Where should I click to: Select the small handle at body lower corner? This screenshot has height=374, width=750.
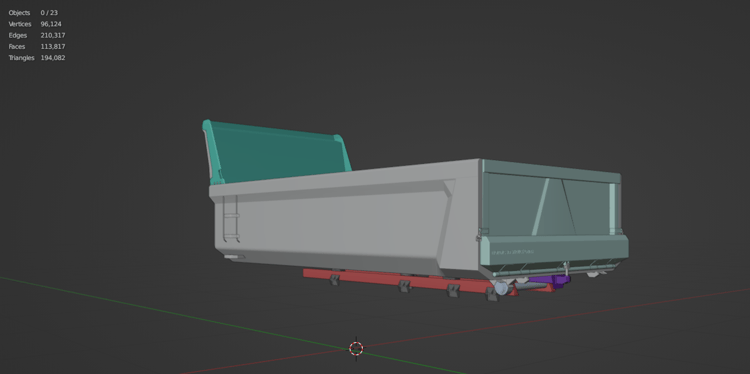233,257
